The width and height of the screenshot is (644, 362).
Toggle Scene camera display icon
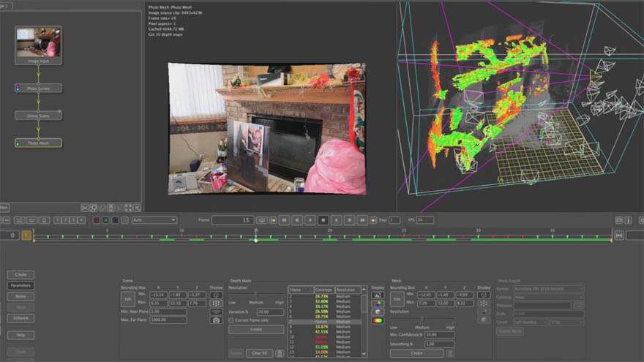(x=216, y=320)
